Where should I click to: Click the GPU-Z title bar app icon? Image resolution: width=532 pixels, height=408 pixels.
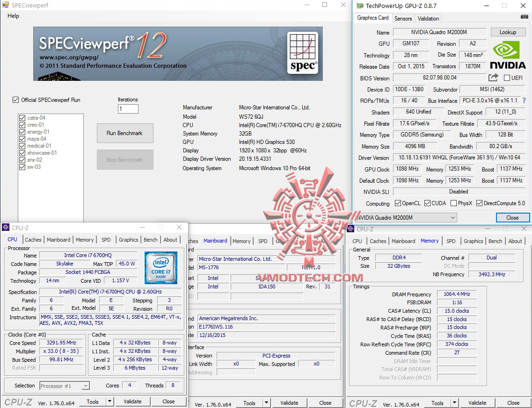[x=360, y=6]
